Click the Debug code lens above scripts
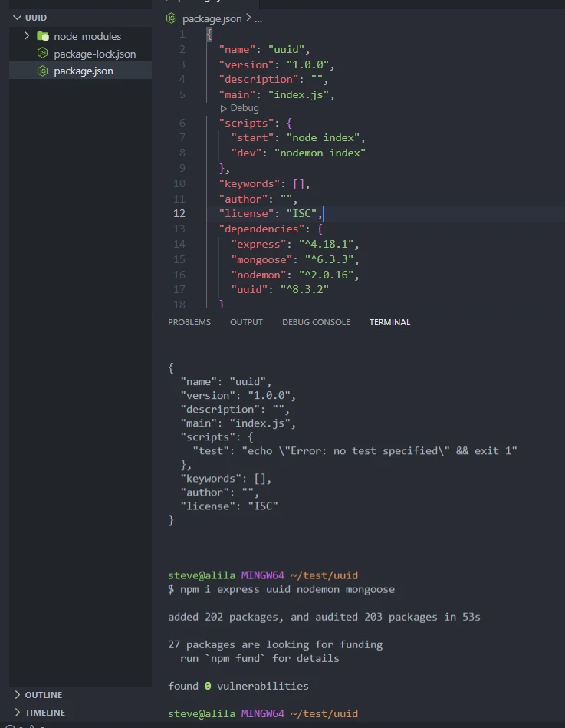The image size is (565, 728). click(x=240, y=108)
